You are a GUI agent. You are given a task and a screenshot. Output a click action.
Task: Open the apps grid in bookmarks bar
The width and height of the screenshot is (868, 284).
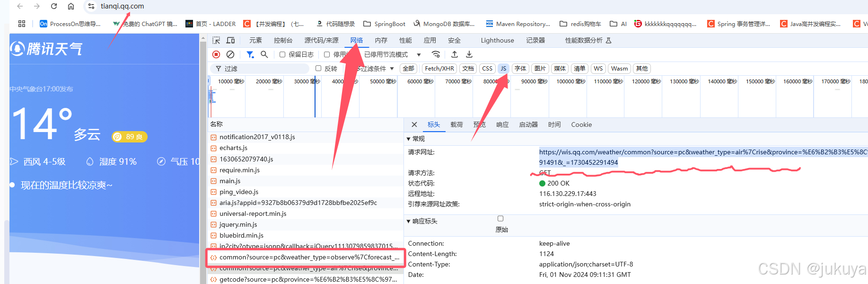[22, 24]
